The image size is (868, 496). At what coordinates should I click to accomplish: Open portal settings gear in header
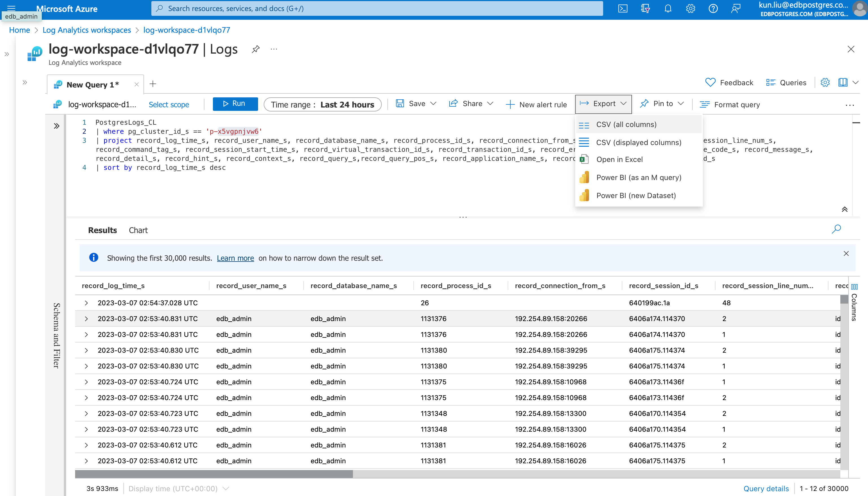690,8
